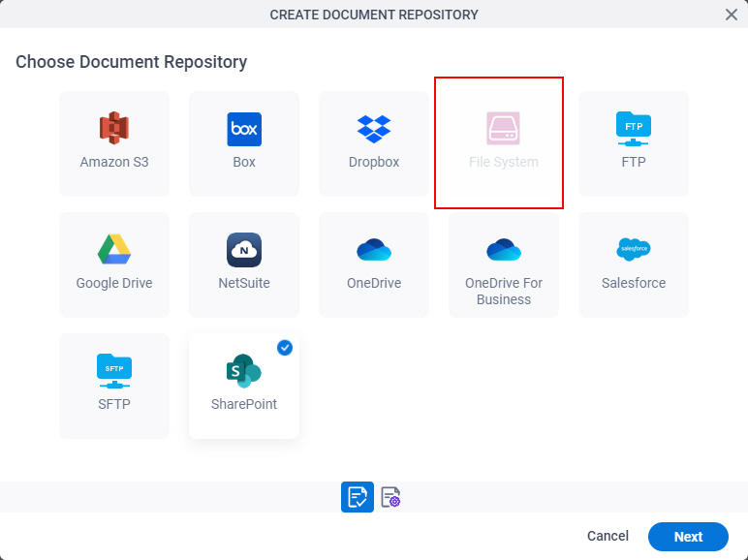Select the SFTP folder icon
The width and height of the screenshot is (748, 560).
(x=114, y=371)
